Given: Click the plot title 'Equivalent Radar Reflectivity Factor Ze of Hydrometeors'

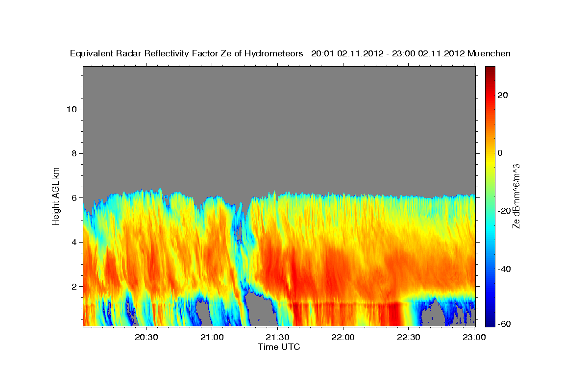Looking at the screenshot, I should pyautogui.click(x=187, y=53).
